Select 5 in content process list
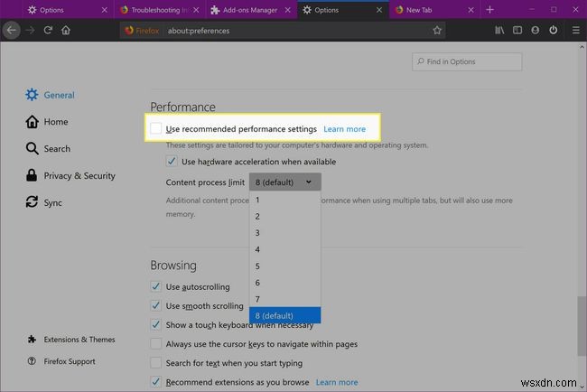 pos(284,266)
